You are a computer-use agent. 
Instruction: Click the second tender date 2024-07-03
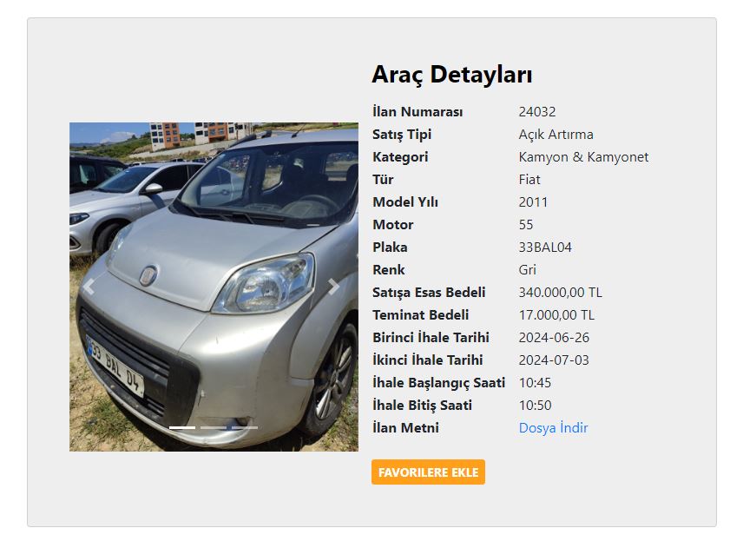tap(554, 360)
